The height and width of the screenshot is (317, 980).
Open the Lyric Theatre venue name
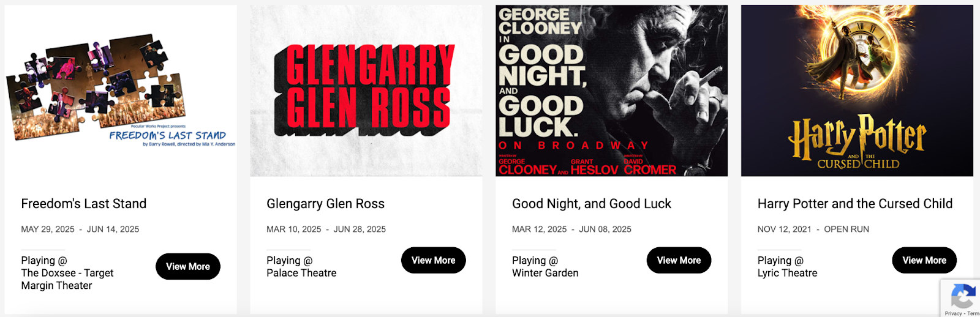[x=787, y=273]
